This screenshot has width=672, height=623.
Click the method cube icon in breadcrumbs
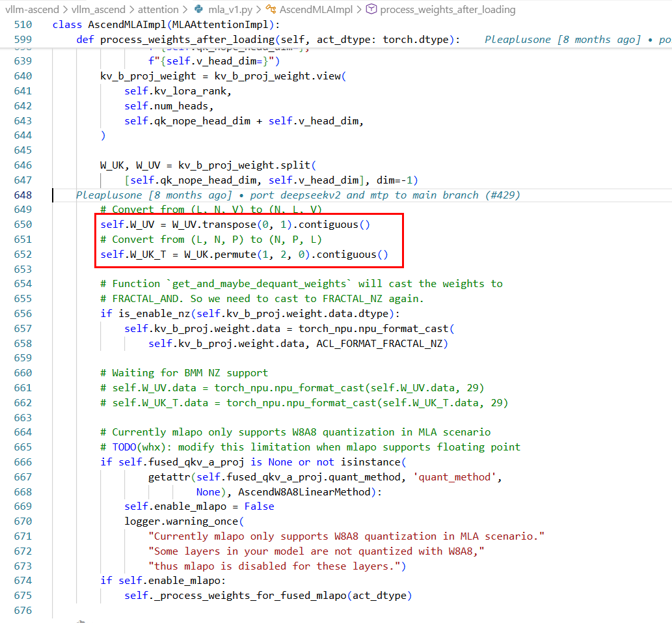[x=371, y=9]
